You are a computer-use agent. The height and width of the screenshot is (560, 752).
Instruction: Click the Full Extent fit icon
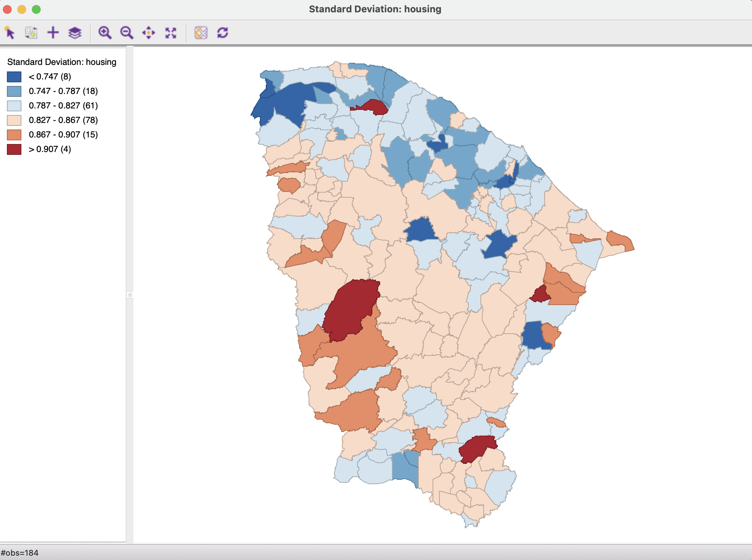pyautogui.click(x=171, y=33)
